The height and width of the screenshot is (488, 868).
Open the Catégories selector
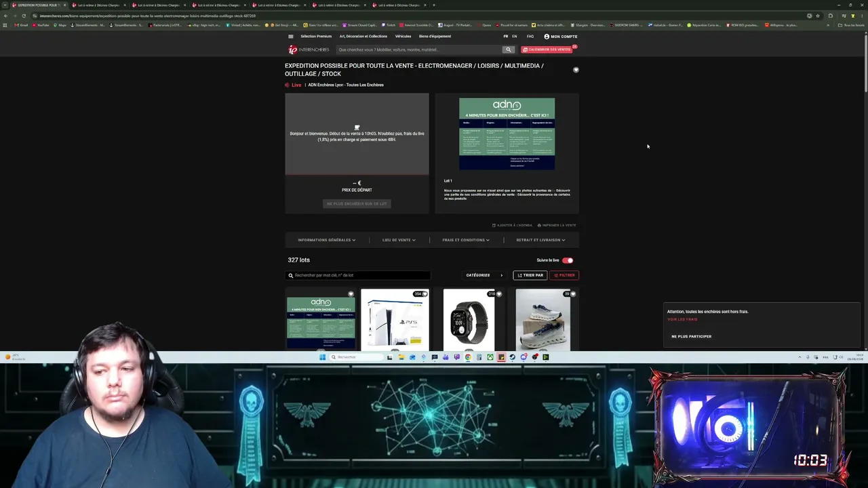pos(484,275)
